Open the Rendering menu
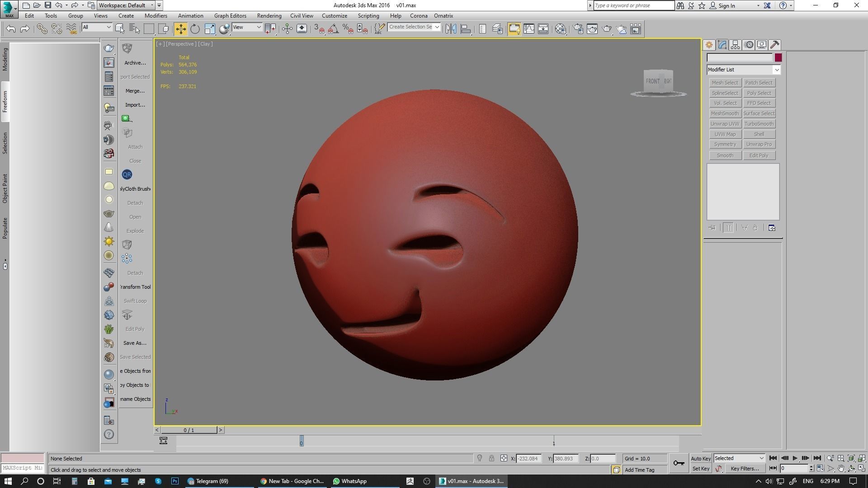 [x=269, y=16]
